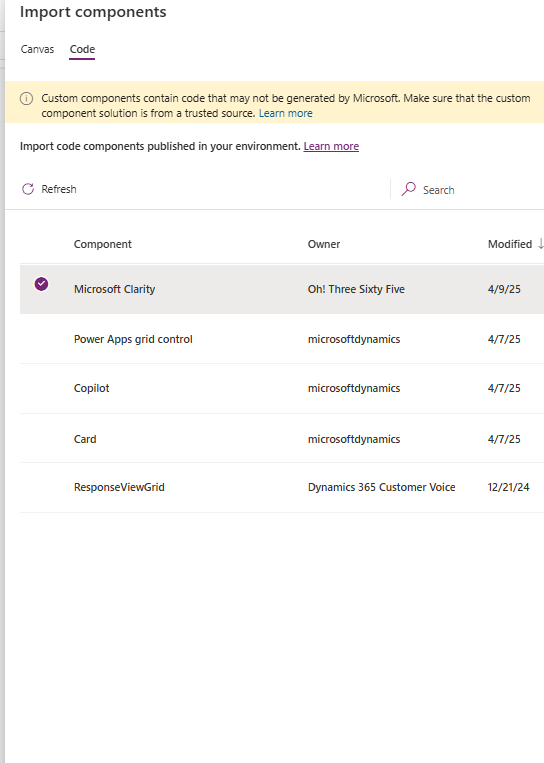Sort by the Modified column header

coord(510,244)
